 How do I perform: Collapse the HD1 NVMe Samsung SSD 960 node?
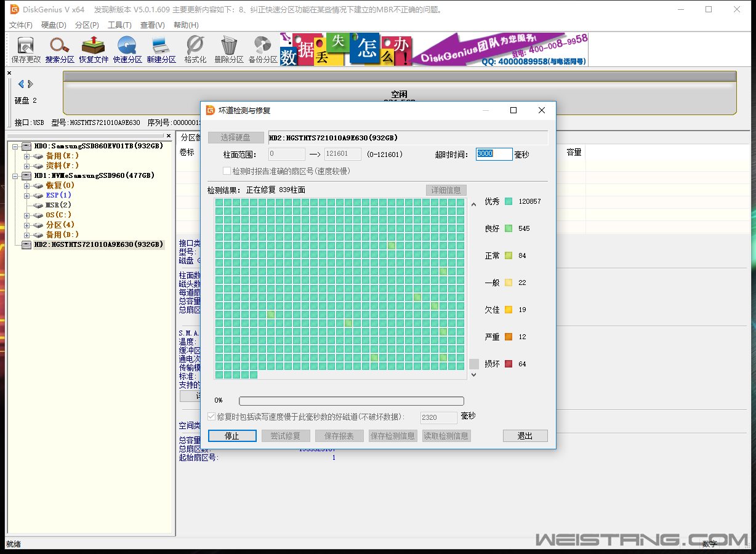pos(15,175)
